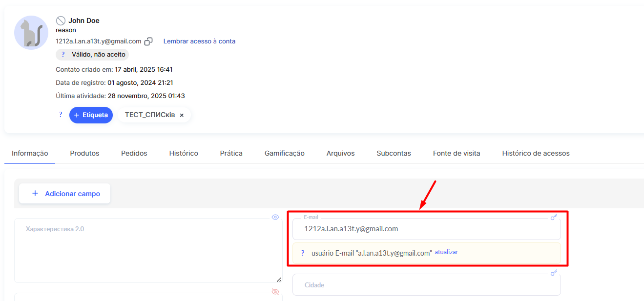Click the question icon in "Válido, não aceito" badge
The width and height of the screenshot is (644, 301).
pos(63,55)
